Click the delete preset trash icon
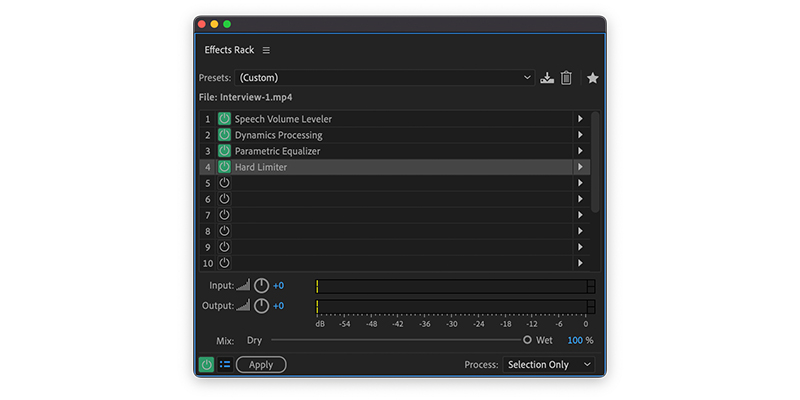Viewport: 800px width, 400px height. pyautogui.click(x=566, y=78)
